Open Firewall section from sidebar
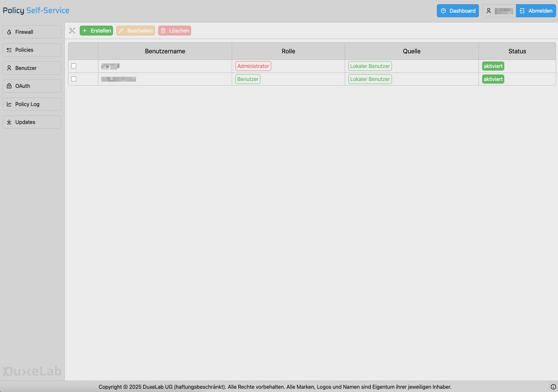558x392 pixels. 32,32
